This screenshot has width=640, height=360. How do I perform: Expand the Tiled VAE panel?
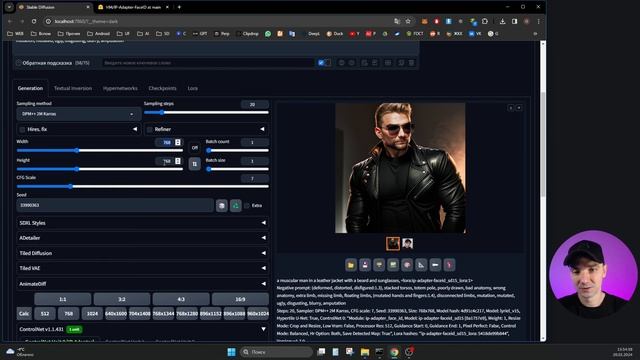click(142, 268)
